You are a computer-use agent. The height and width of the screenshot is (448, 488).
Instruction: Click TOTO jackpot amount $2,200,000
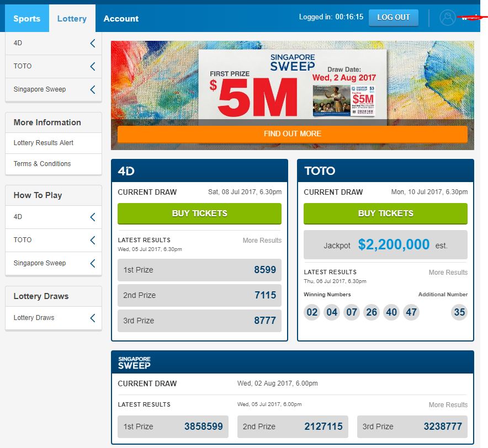394,244
